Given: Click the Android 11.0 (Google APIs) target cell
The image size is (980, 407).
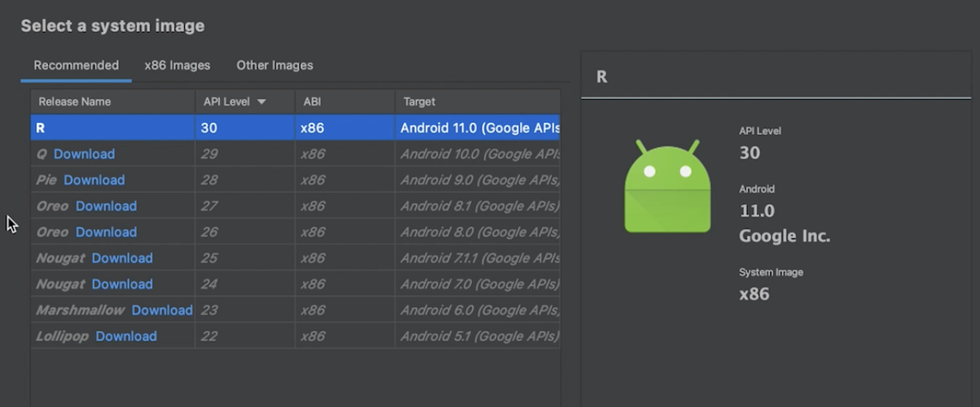Looking at the screenshot, I should 478,127.
